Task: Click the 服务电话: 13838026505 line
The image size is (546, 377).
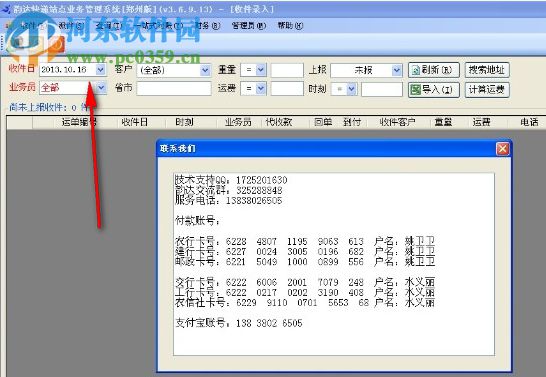Action: [229, 200]
